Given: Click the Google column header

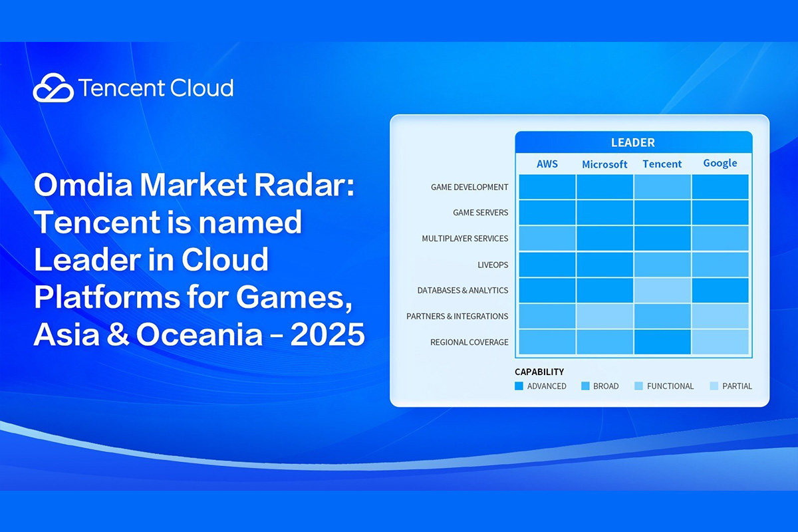Looking at the screenshot, I should [720, 164].
